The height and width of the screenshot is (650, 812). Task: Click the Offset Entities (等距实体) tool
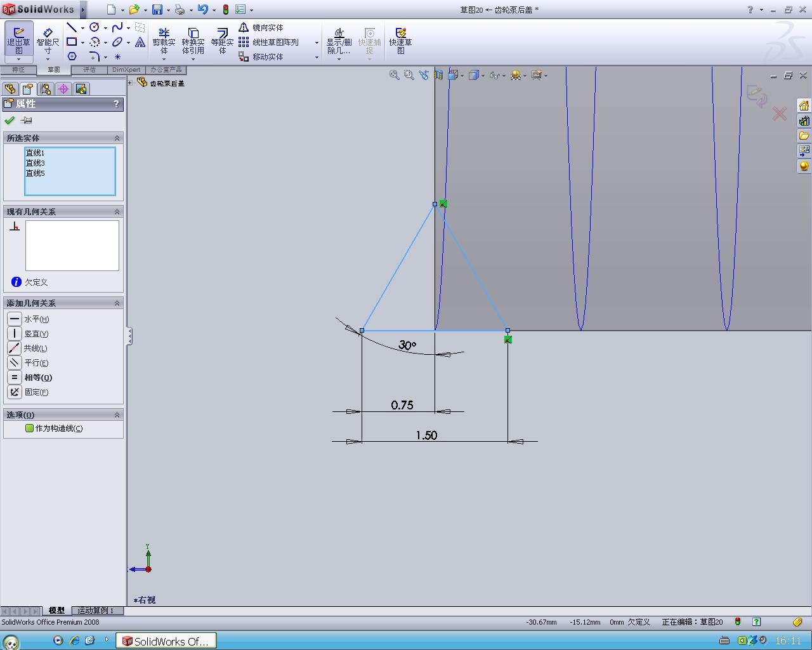(x=222, y=41)
